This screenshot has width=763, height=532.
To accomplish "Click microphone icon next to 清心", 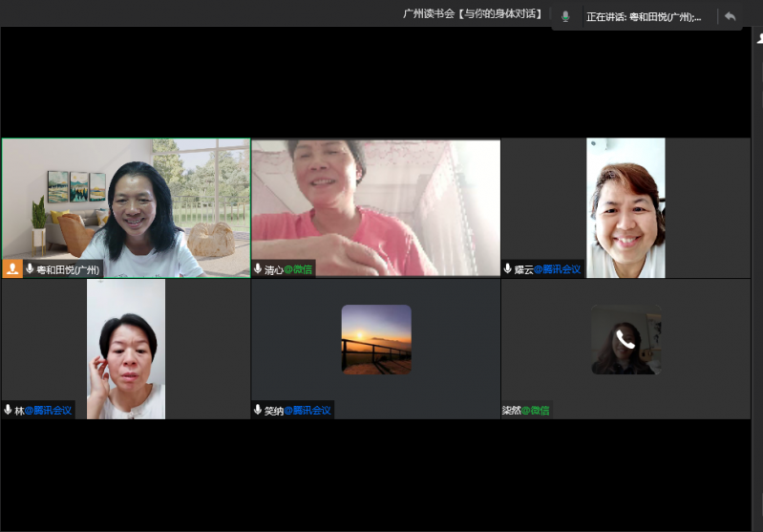I will point(258,269).
